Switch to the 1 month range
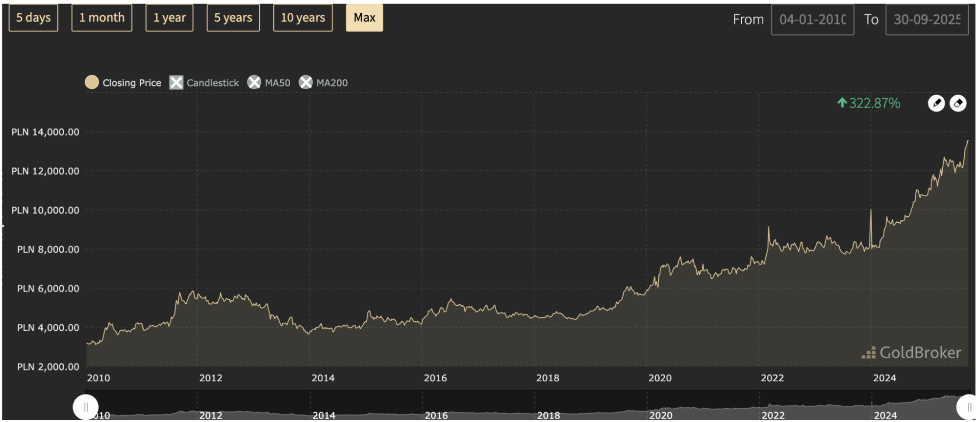 click(x=102, y=18)
